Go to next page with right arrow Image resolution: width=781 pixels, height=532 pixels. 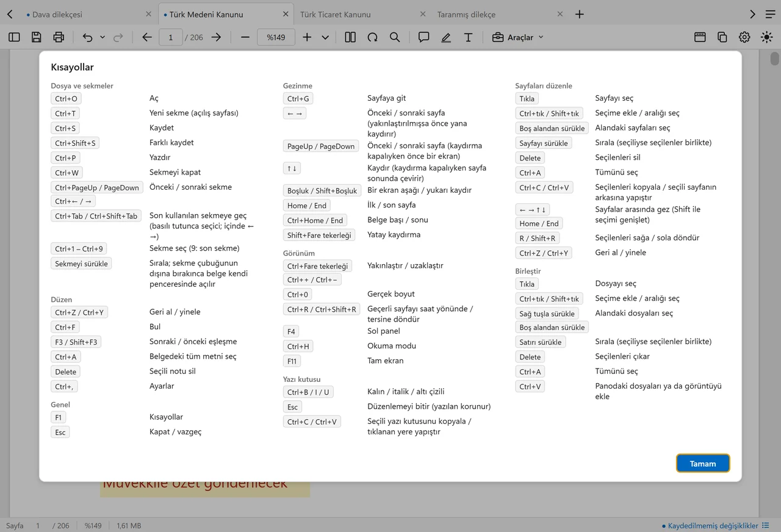click(x=216, y=37)
